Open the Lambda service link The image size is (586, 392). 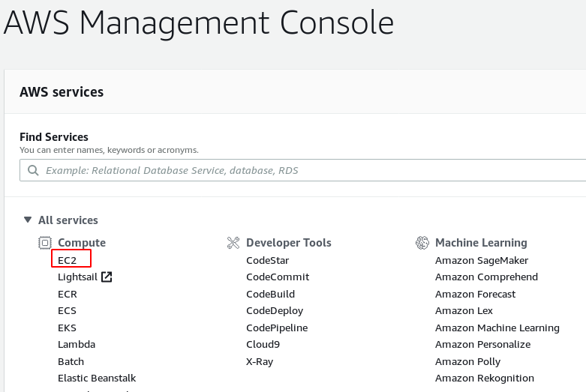(x=76, y=345)
